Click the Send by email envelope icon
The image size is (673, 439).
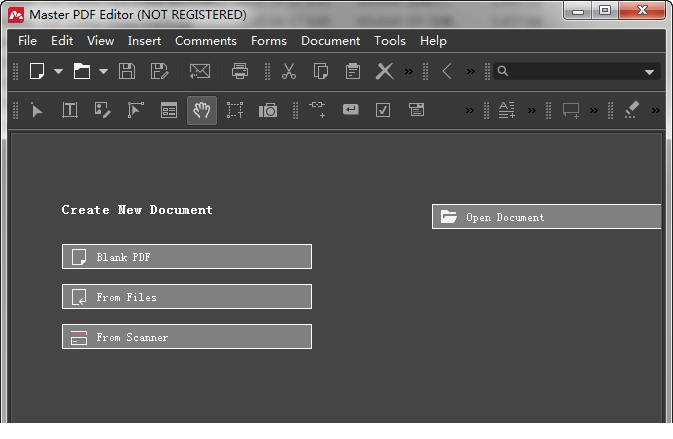tap(200, 71)
